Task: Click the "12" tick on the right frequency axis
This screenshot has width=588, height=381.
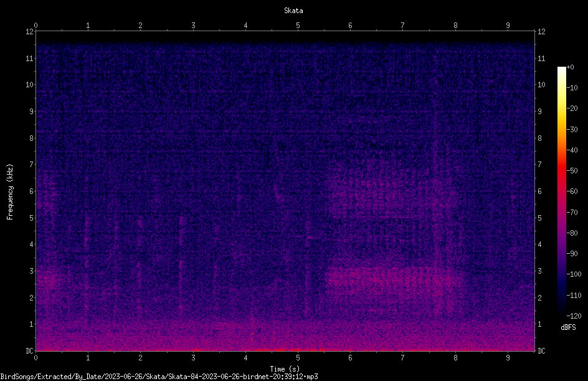Action: [541, 32]
